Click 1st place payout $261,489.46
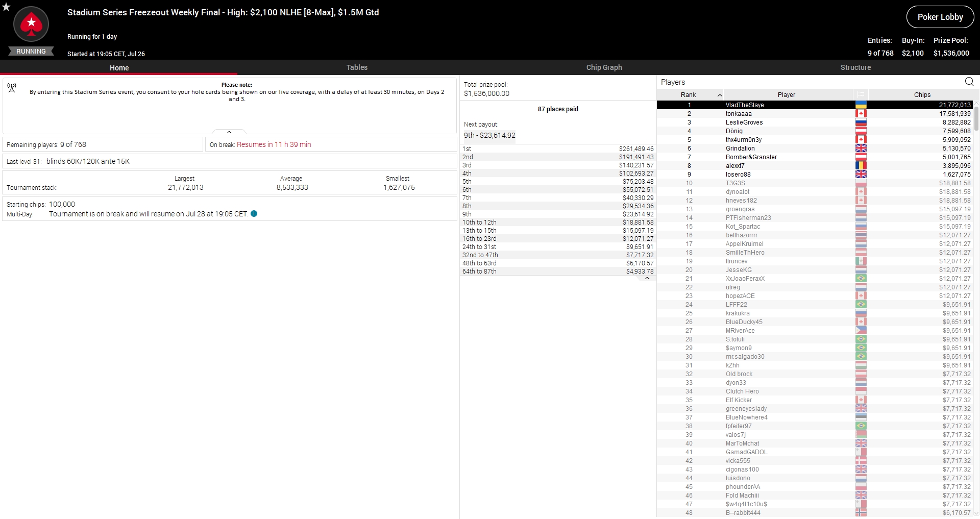The height and width of the screenshot is (519, 980). click(x=636, y=149)
